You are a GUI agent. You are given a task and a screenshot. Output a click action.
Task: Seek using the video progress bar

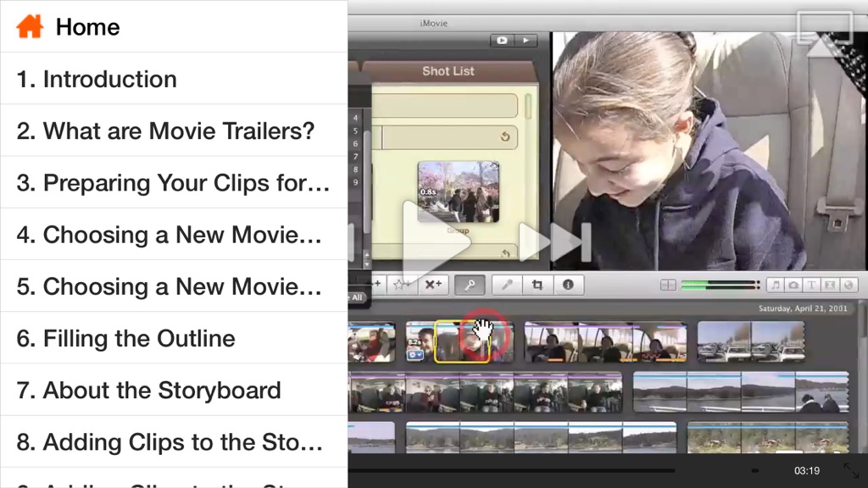pyautogui.click(x=511, y=471)
